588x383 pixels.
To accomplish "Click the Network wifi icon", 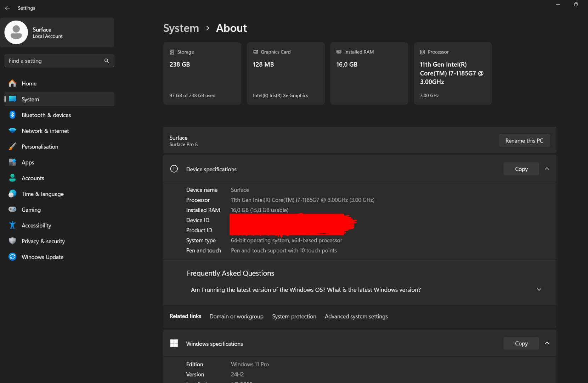I will 12,131.
